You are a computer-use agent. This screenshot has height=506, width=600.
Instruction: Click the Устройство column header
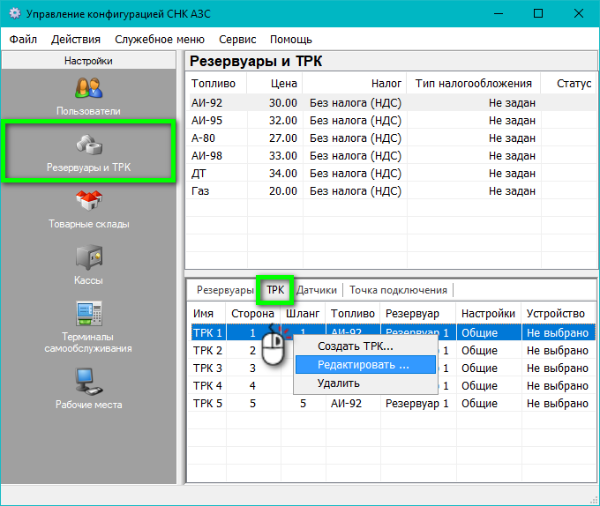pos(554,313)
